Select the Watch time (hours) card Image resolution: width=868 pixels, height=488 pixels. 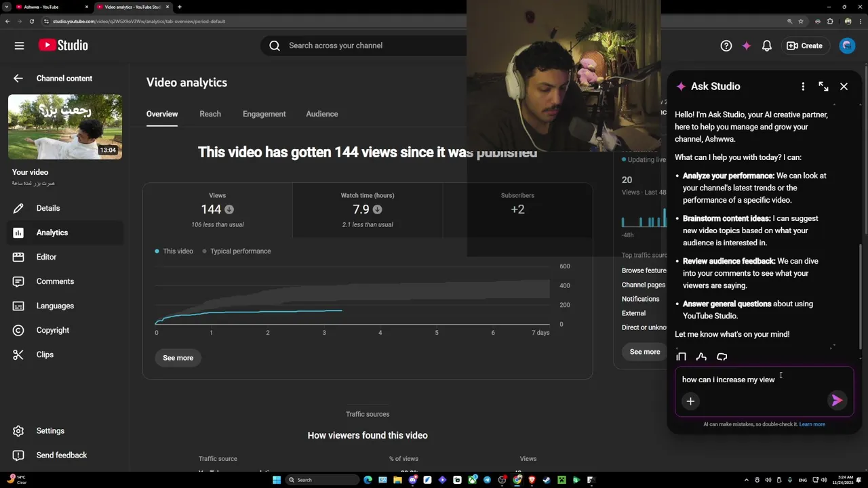(368, 210)
